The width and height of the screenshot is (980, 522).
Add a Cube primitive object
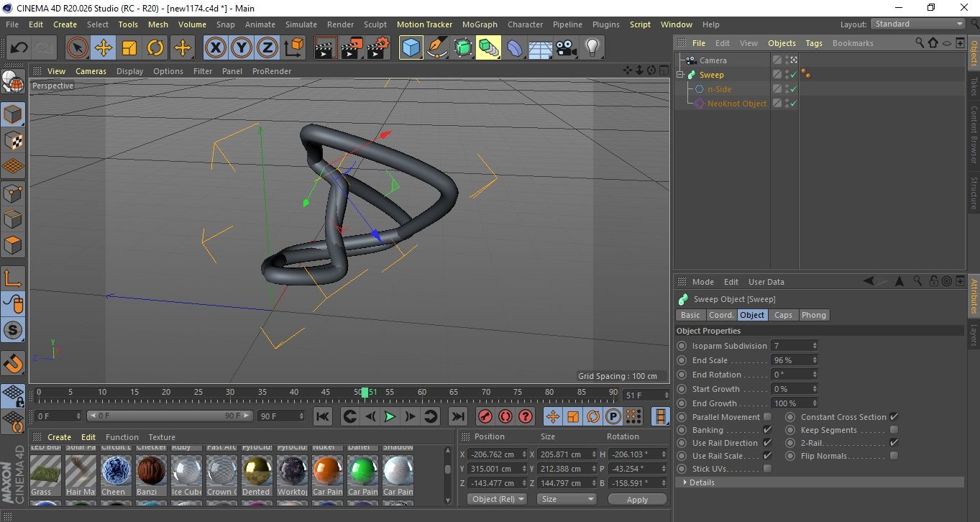[411, 48]
